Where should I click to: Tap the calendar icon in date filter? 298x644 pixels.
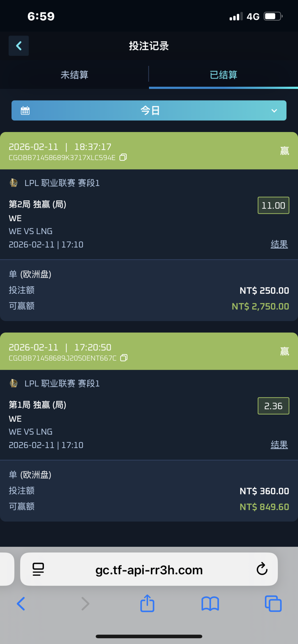pyautogui.click(x=25, y=111)
